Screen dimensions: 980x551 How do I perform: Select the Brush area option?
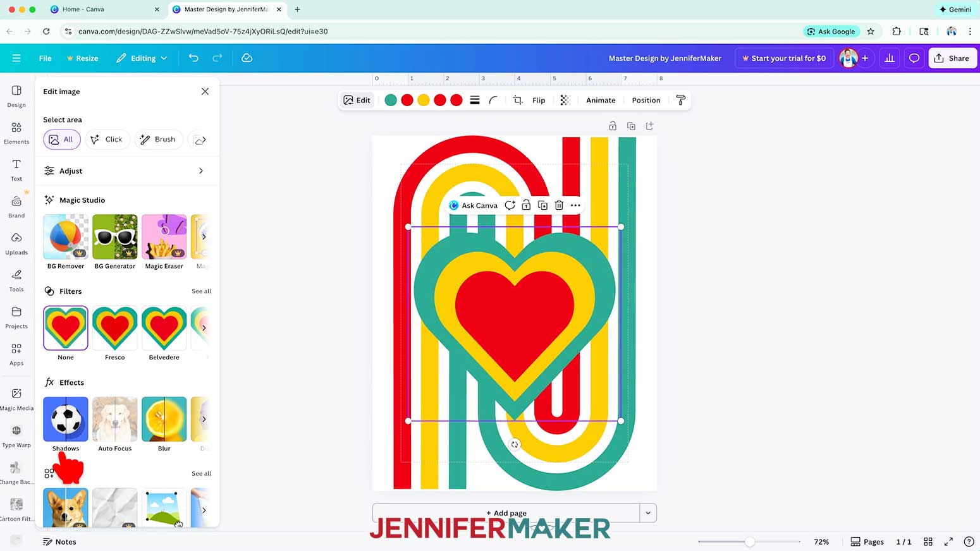coord(159,140)
